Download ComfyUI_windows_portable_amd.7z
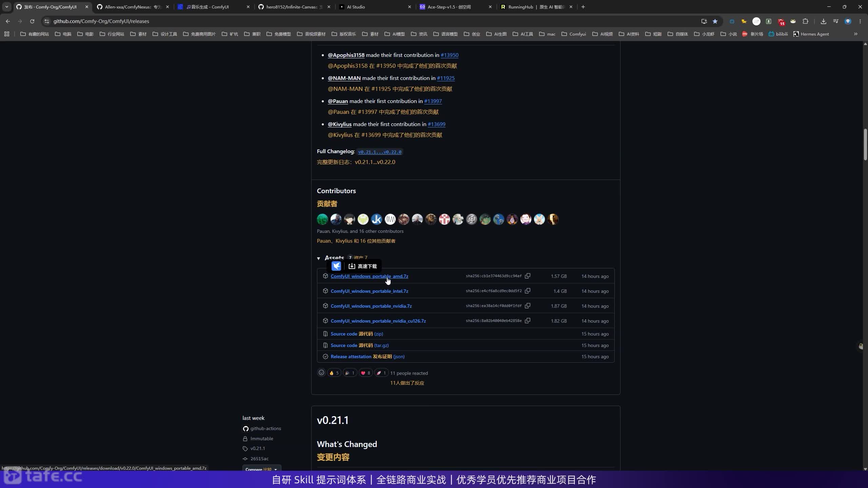The width and height of the screenshot is (868, 488). (369, 276)
